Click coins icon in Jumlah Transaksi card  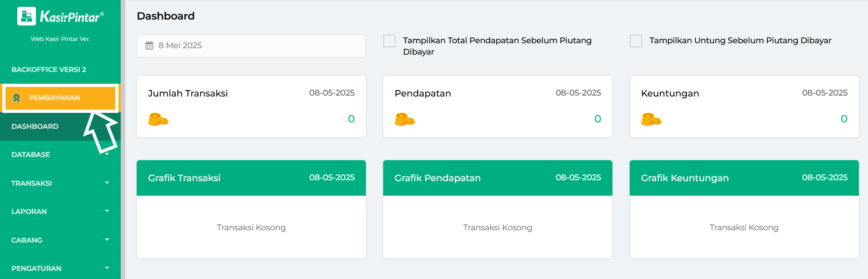[x=158, y=119]
